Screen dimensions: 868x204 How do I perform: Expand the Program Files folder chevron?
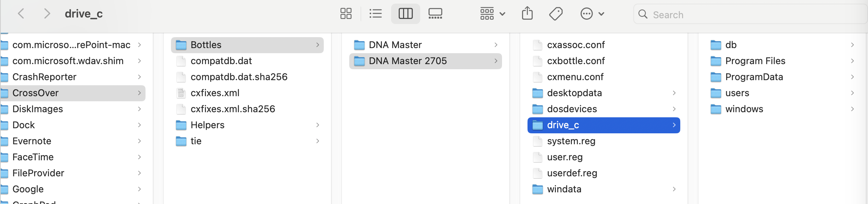click(852, 61)
